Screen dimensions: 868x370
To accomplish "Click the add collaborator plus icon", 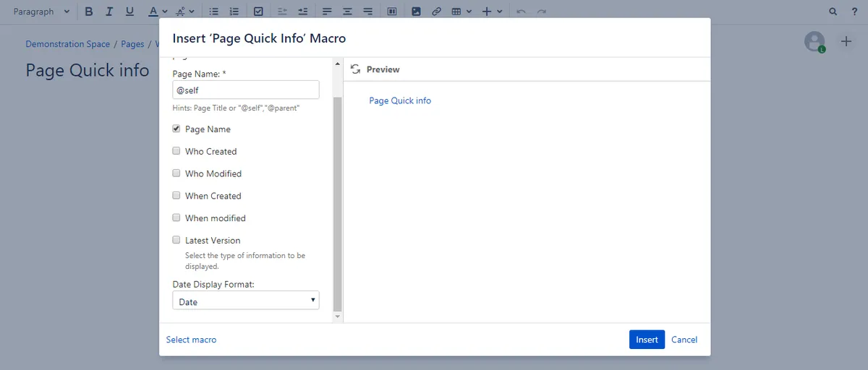I will point(846,41).
